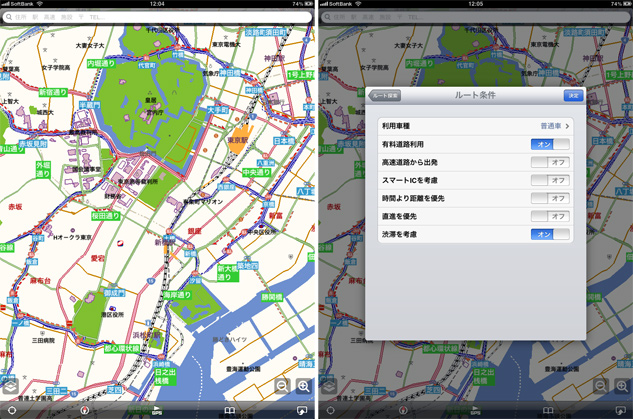Enable スマートICを考慮 switch
This screenshot has height=419, width=633.
550,180
